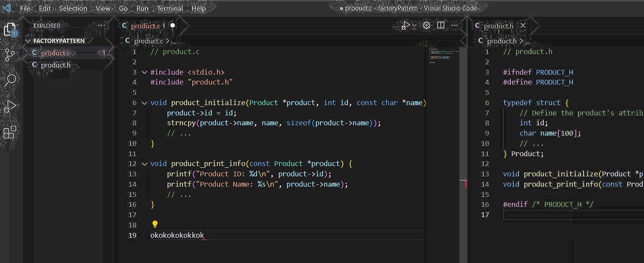The height and width of the screenshot is (263, 644).
Task: Open the Run menu
Action: pyautogui.click(x=142, y=8)
